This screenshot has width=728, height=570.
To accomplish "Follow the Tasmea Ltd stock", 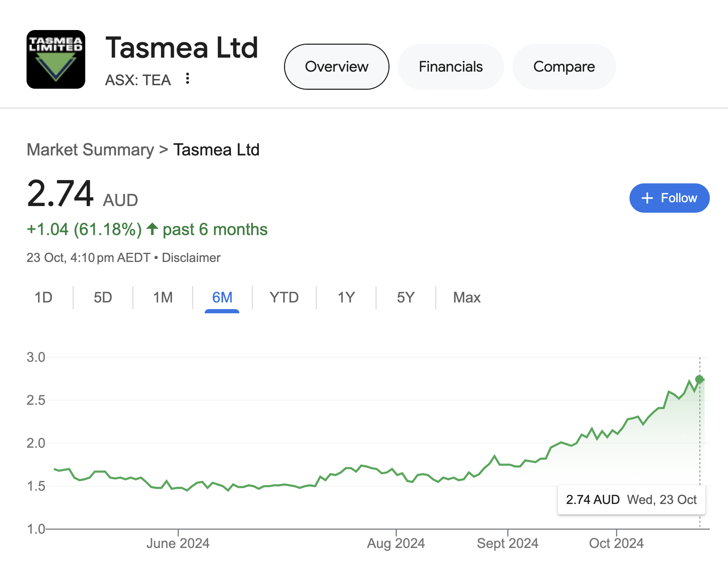I will (669, 198).
